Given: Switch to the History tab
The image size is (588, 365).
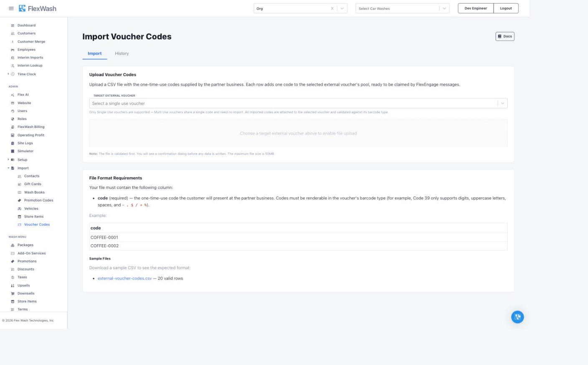Looking at the screenshot, I should [122, 54].
